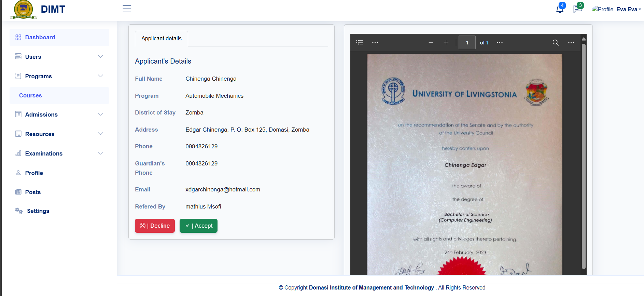
Task: Click the Programs sidebar icon
Action: (x=18, y=76)
